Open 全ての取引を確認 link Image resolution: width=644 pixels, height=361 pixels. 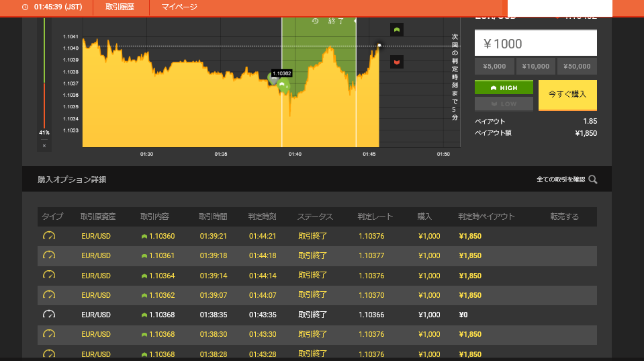[x=561, y=179]
